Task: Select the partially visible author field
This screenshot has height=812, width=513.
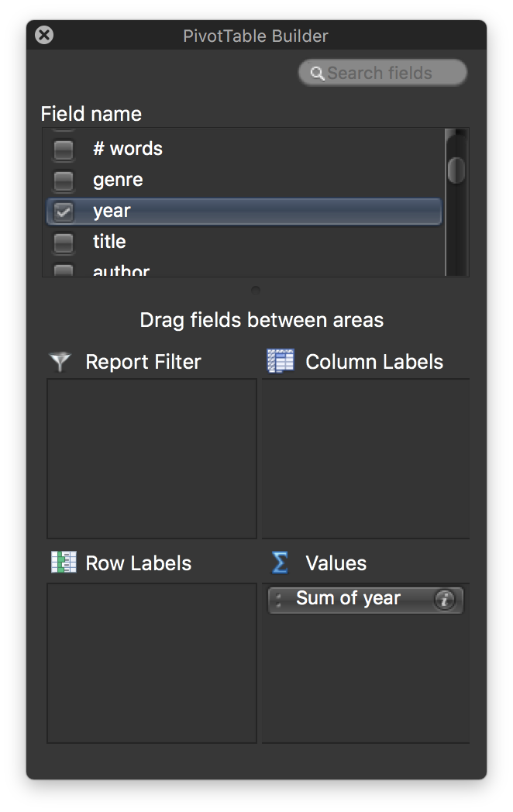Action: pos(121,270)
